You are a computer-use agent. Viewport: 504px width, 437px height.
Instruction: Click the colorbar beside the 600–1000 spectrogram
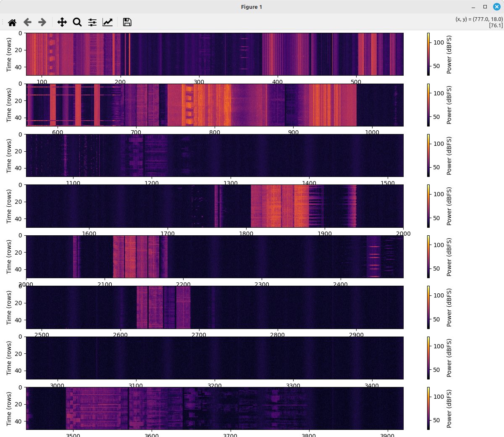pos(428,105)
